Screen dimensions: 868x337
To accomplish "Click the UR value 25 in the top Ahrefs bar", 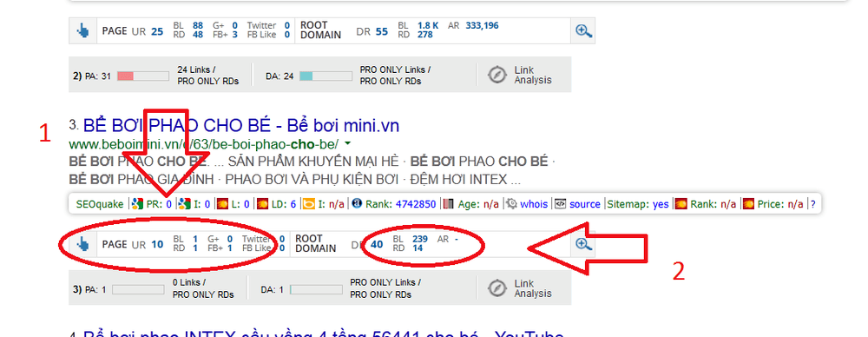I will pyautogui.click(x=157, y=31).
